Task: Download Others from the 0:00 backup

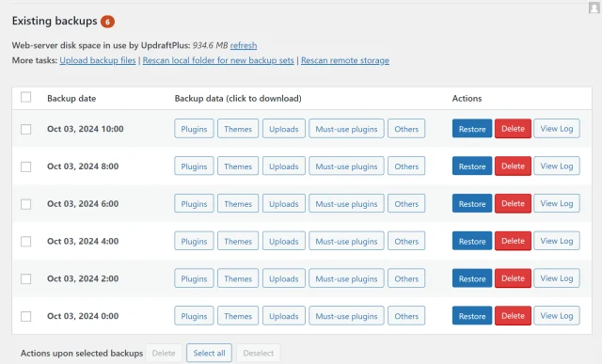Action: click(406, 316)
